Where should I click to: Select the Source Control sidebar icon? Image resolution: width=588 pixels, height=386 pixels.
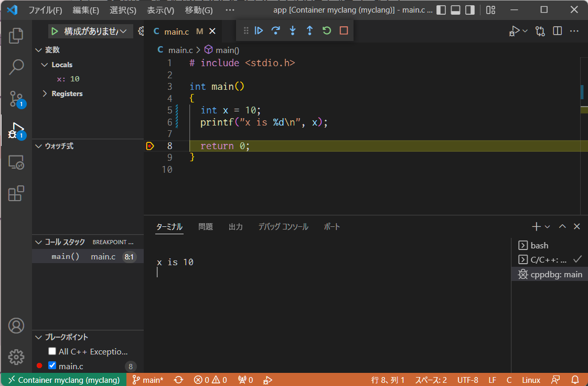pos(16,99)
